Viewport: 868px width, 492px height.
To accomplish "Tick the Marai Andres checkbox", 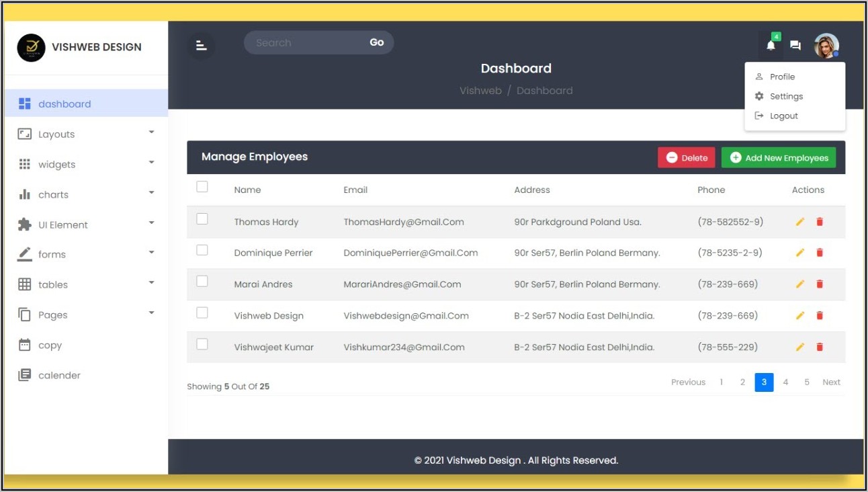I will (202, 282).
